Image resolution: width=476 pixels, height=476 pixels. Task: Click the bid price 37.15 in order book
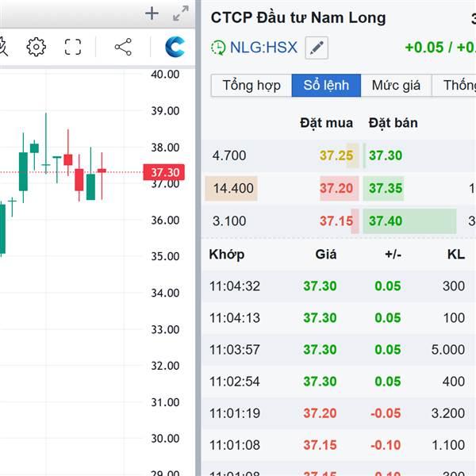tap(336, 221)
